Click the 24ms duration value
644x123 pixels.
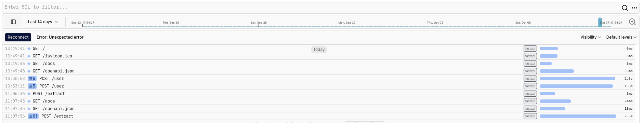tap(628, 101)
